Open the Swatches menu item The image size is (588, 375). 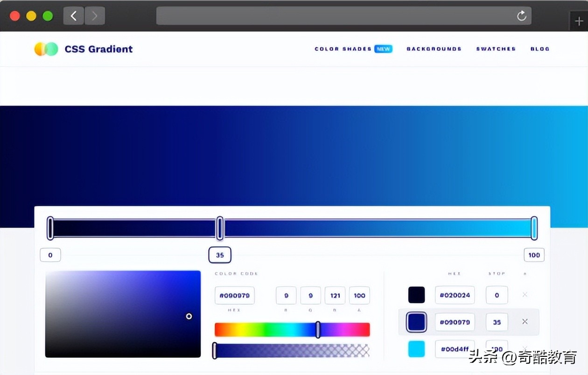pos(496,49)
